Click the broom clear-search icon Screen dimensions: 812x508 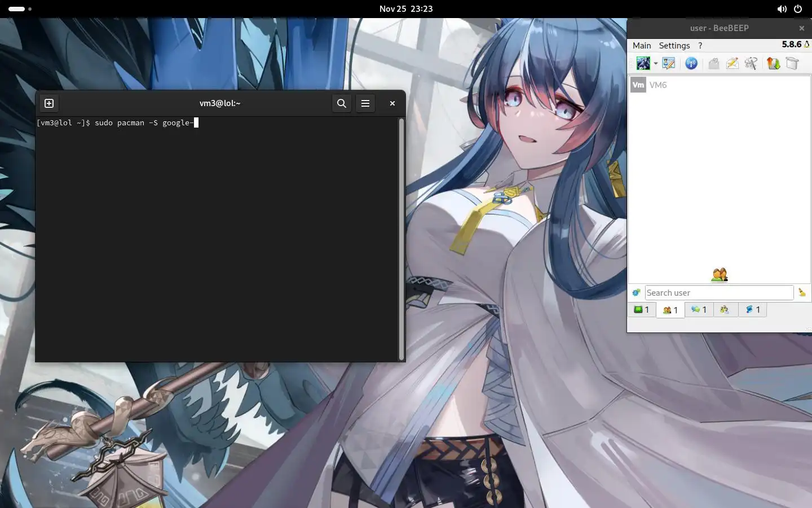tap(802, 292)
